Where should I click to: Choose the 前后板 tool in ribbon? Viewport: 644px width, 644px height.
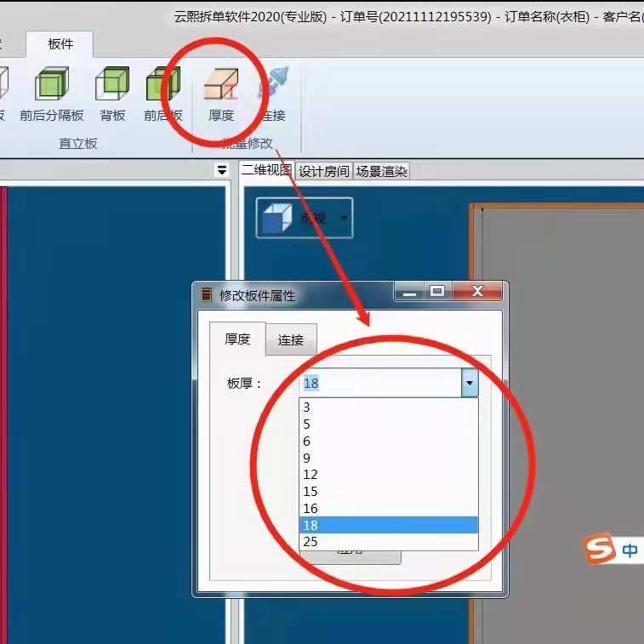pos(162,85)
